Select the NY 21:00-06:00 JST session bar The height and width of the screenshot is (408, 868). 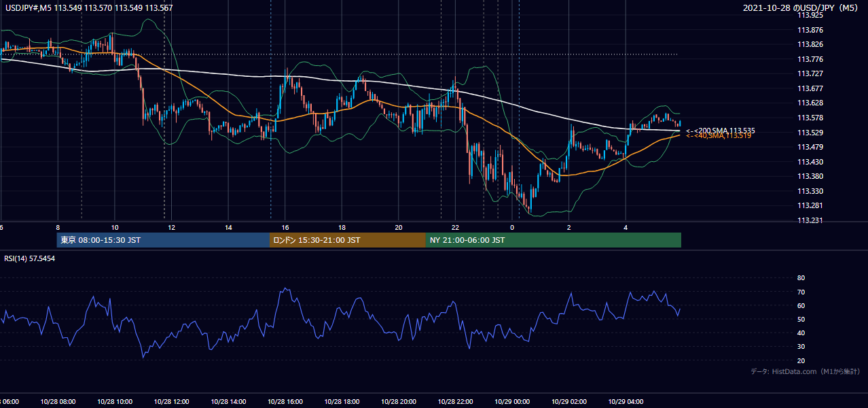(554, 240)
